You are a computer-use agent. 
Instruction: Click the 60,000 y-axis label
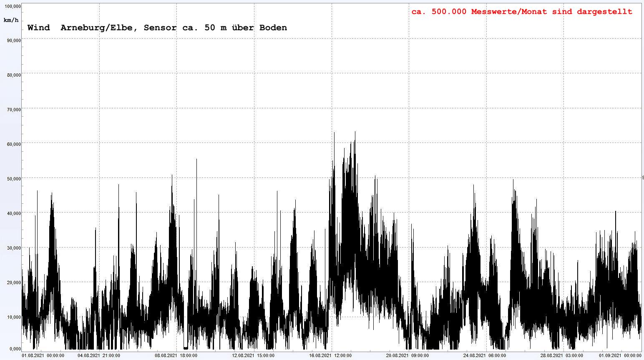pos(14,145)
